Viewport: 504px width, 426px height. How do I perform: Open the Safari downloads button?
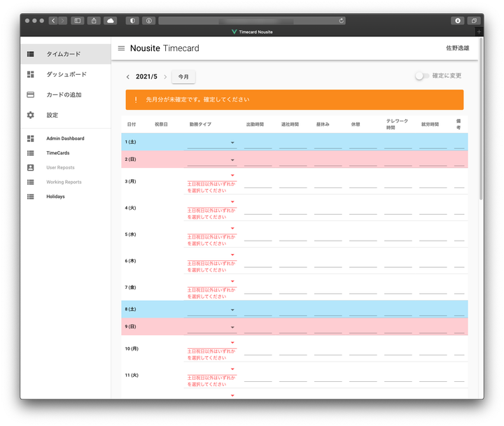(x=458, y=20)
